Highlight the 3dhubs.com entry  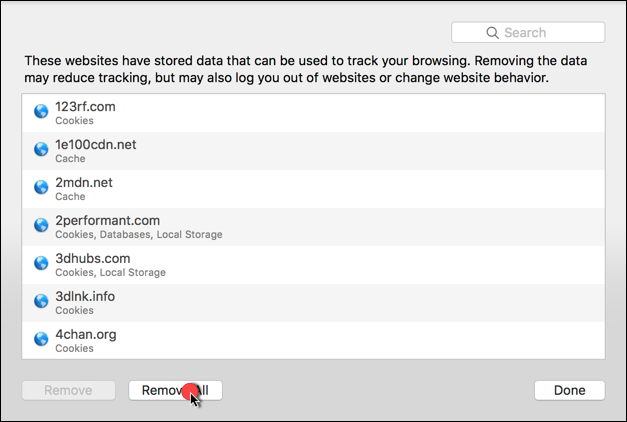pos(314,265)
